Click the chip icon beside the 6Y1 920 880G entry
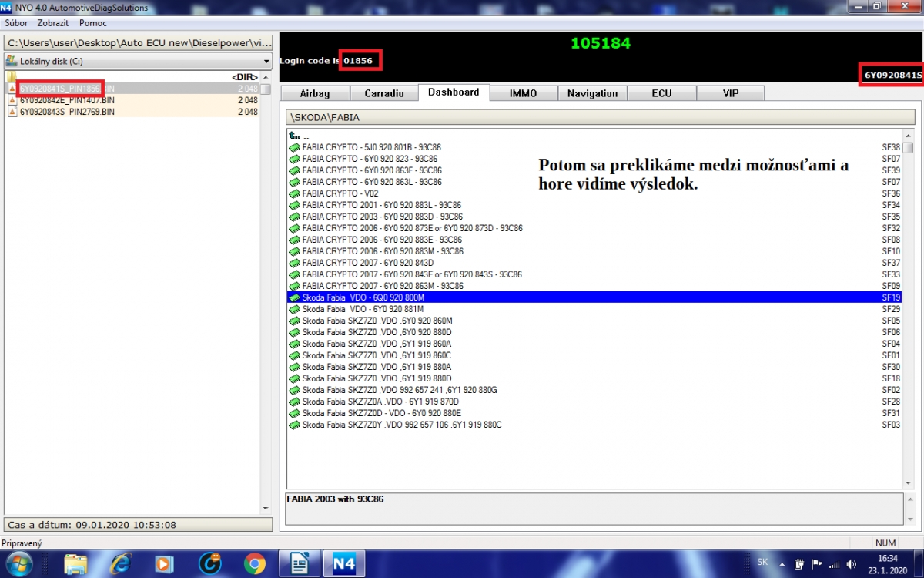Image resolution: width=924 pixels, height=578 pixels. pyautogui.click(x=294, y=390)
